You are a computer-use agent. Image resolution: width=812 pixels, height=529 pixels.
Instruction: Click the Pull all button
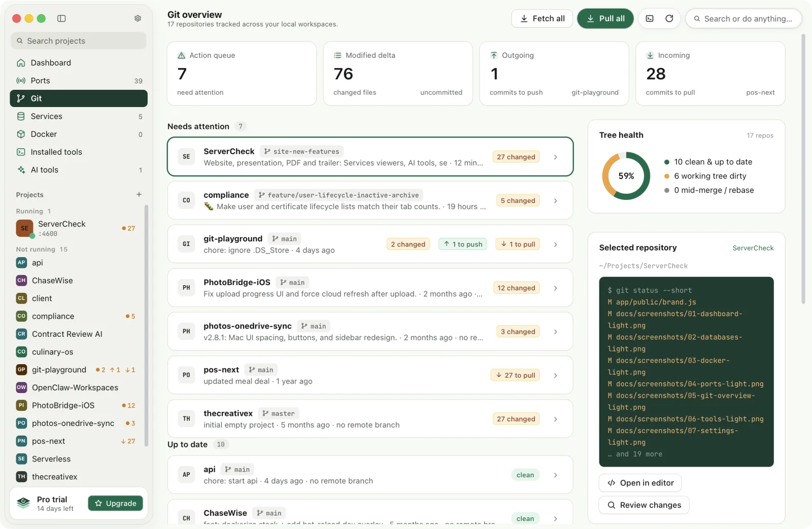[605, 19]
